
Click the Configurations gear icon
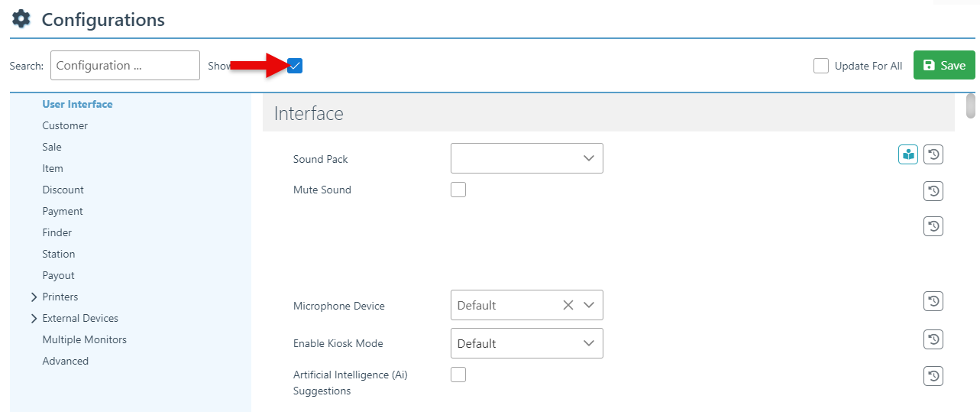coord(21,19)
